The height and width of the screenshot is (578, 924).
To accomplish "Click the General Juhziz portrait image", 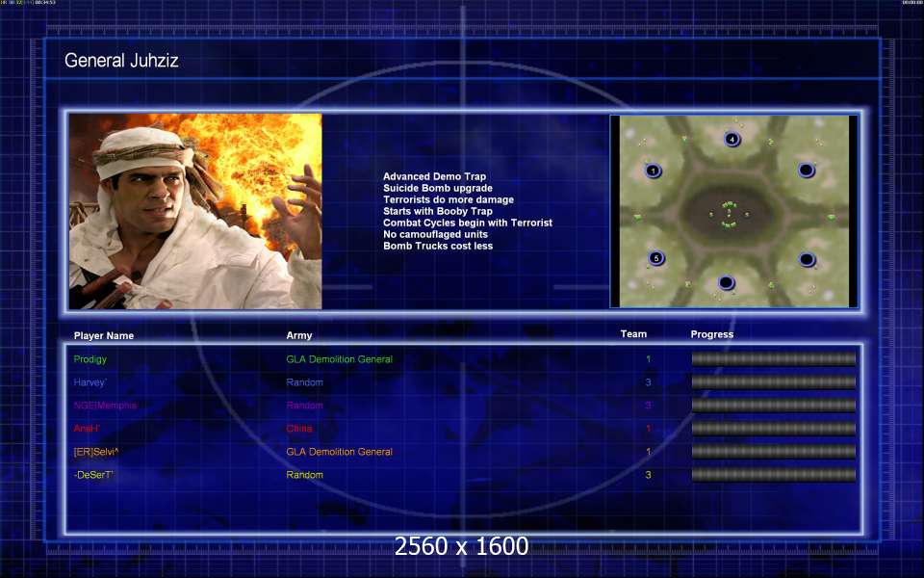I will coord(195,211).
